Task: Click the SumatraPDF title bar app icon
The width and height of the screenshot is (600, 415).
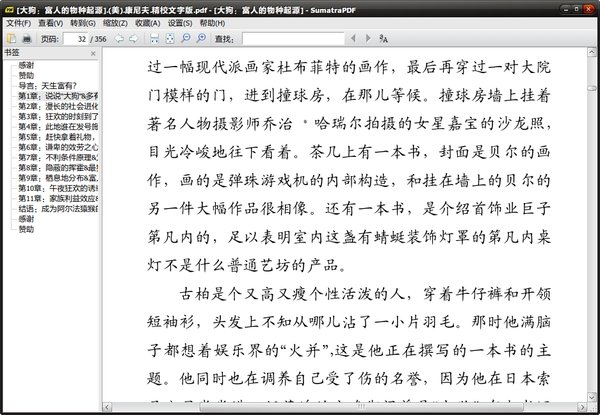Action: [x=9, y=10]
